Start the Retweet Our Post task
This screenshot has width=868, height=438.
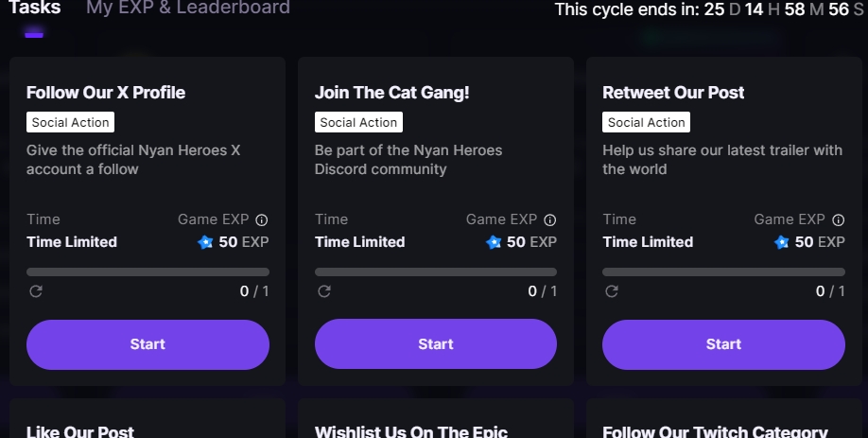click(723, 344)
